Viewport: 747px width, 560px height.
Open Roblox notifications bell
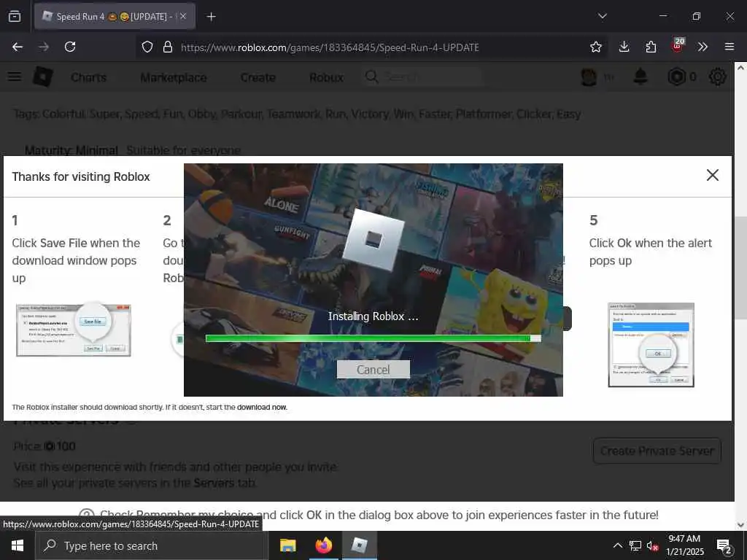pos(640,77)
